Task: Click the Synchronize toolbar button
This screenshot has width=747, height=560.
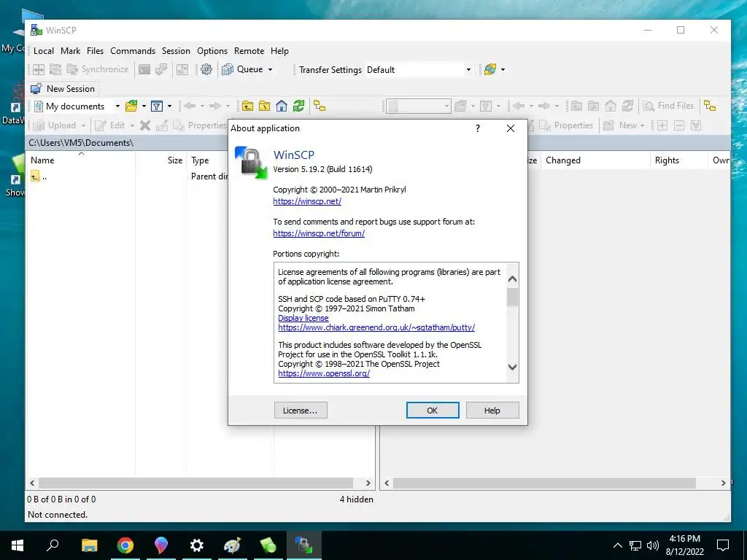Action: (x=98, y=69)
